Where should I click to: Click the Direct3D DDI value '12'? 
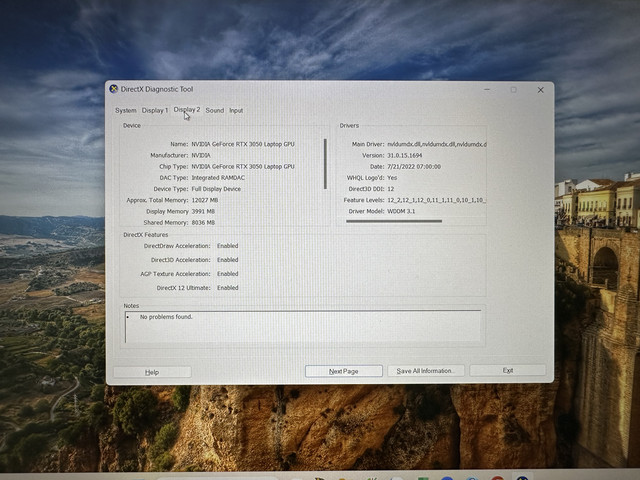tap(391, 189)
